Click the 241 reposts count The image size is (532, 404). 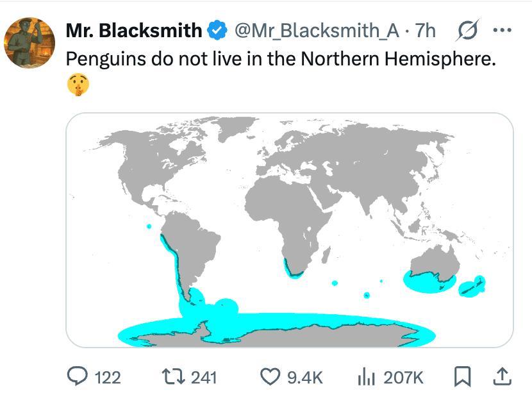(204, 378)
